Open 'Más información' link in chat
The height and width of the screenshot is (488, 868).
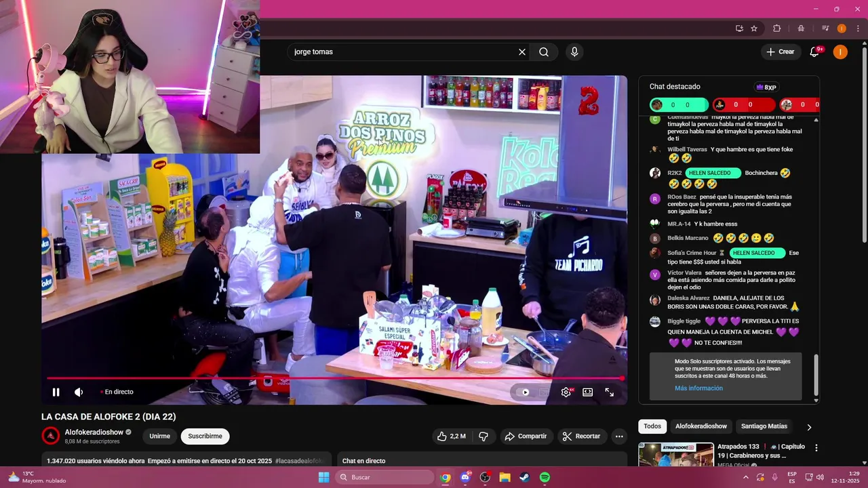click(x=698, y=388)
